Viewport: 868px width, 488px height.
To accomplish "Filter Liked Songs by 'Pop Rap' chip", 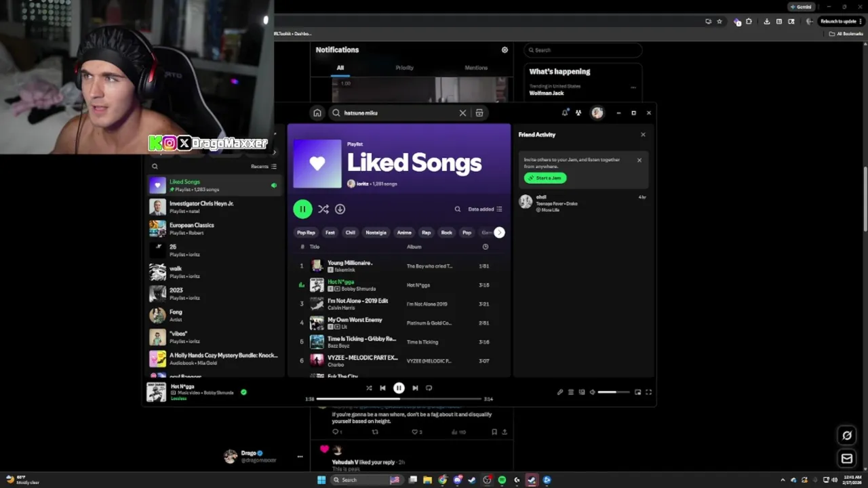I will [x=306, y=232].
